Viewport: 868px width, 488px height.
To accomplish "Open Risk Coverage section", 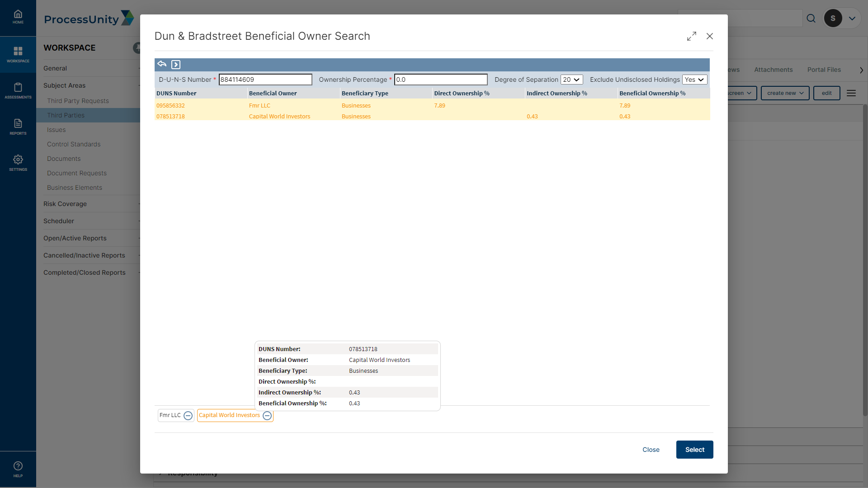I will coord(65,204).
